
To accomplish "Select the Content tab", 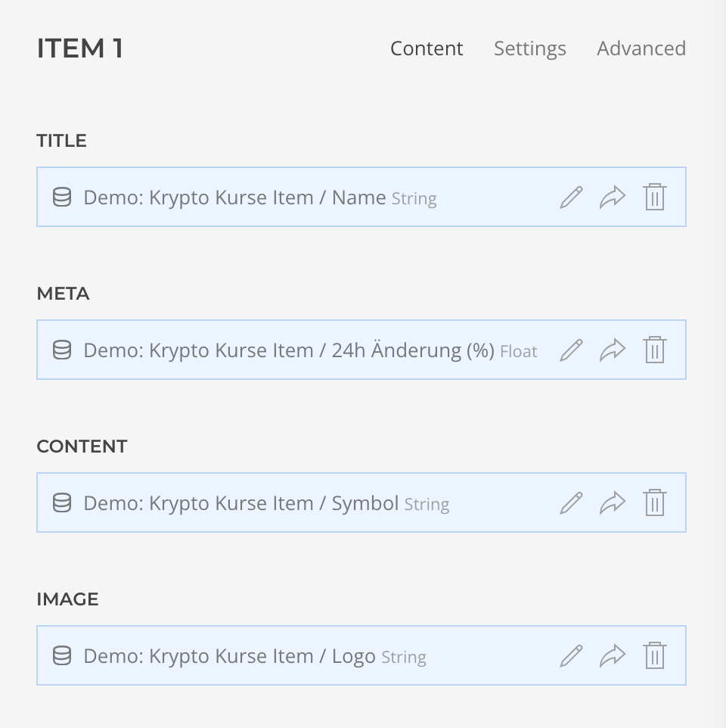I will tap(427, 48).
